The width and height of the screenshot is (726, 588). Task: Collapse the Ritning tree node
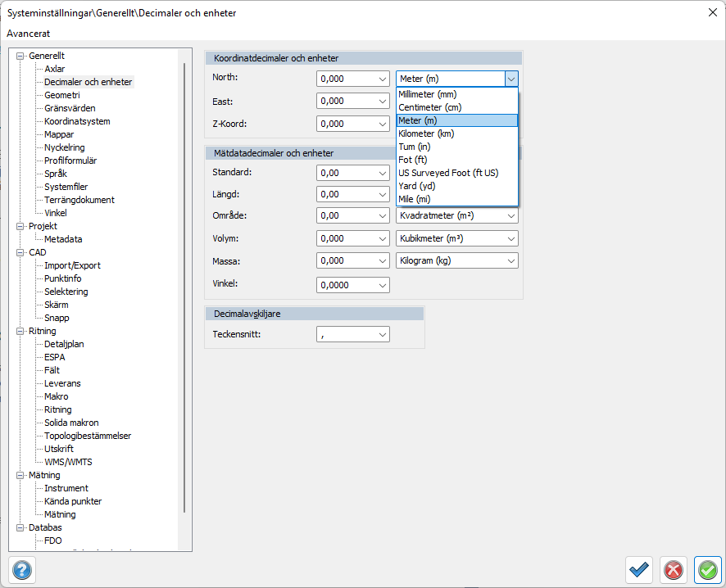pyautogui.click(x=20, y=331)
